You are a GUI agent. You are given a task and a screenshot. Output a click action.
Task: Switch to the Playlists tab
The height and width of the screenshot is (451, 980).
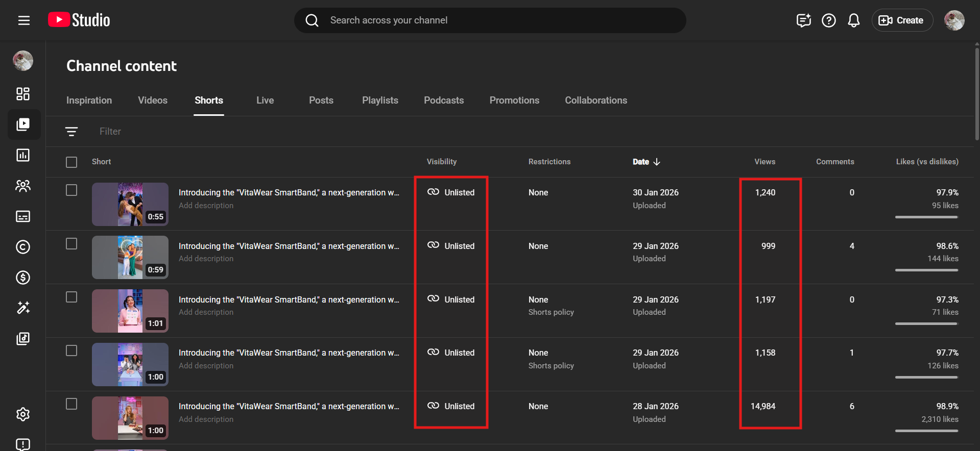click(x=380, y=101)
